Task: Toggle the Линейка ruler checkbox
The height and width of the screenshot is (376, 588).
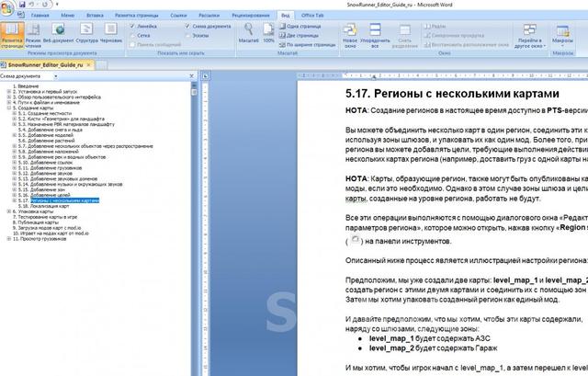Action: click(132, 27)
